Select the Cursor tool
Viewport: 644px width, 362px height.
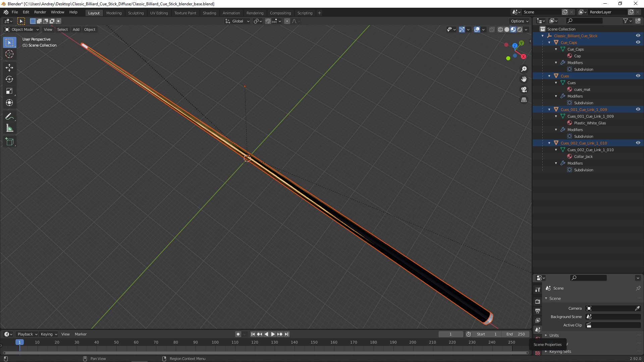9,54
